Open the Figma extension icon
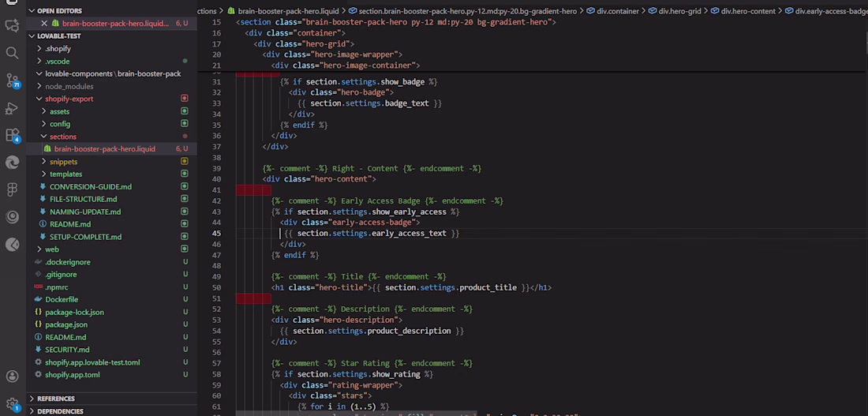 (12, 189)
